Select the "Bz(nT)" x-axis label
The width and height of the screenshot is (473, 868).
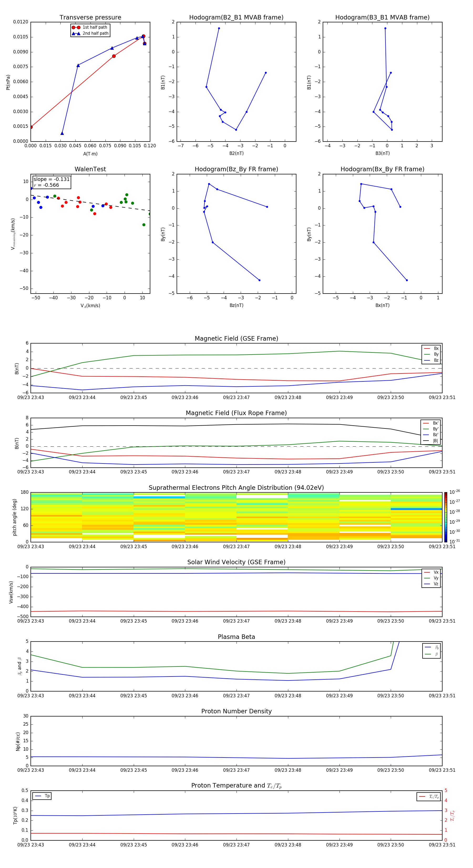(x=236, y=305)
